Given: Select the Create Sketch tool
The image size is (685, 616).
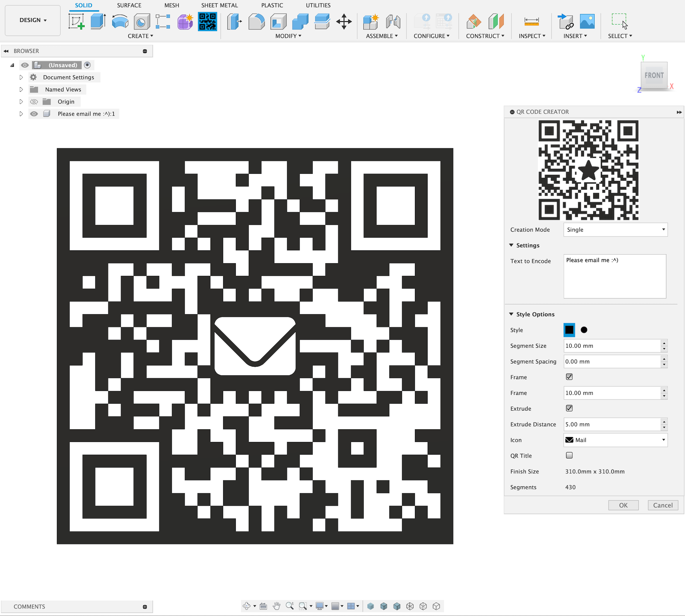Looking at the screenshot, I should tap(76, 22).
